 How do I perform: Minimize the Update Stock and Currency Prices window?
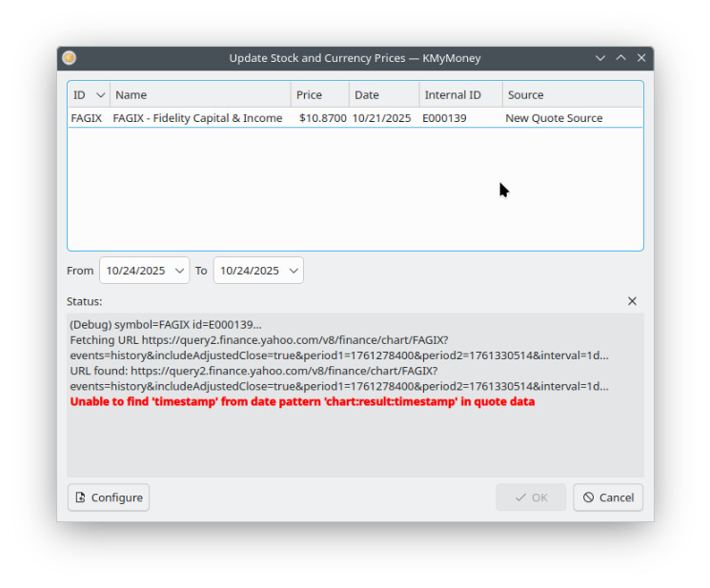(x=600, y=58)
